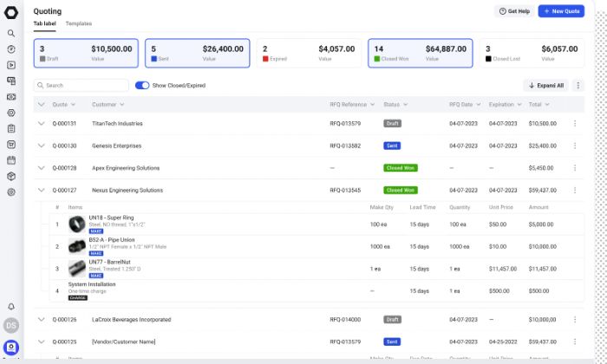This screenshot has width=607, height=364.
Task: Click 'TitanTech Industries' customer name
Action: point(117,123)
